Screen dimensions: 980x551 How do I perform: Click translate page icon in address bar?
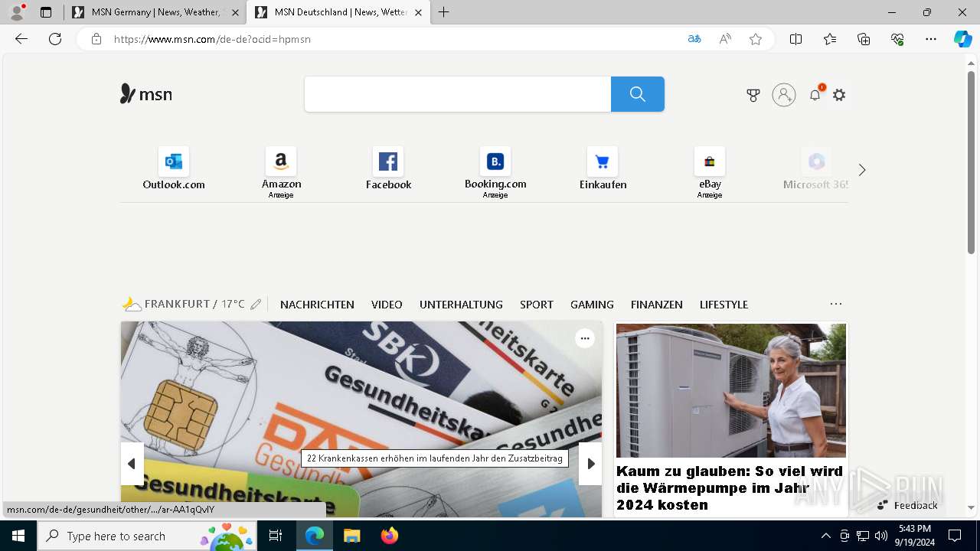694,39
